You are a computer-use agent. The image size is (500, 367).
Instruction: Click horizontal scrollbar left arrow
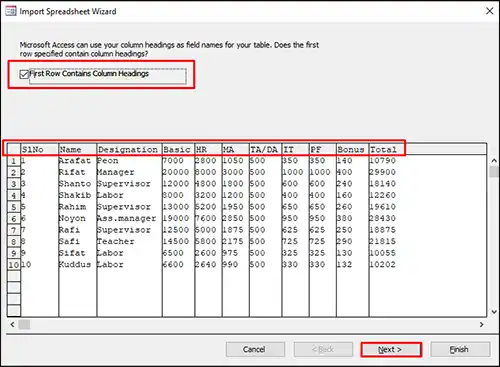tap(12, 324)
